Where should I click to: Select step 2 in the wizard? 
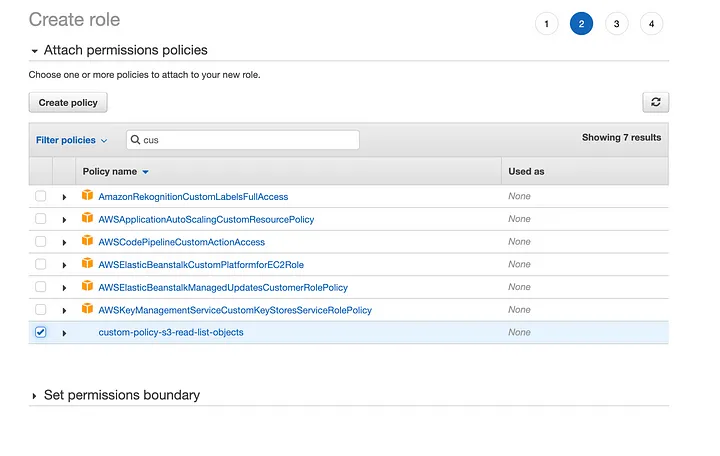pos(581,23)
